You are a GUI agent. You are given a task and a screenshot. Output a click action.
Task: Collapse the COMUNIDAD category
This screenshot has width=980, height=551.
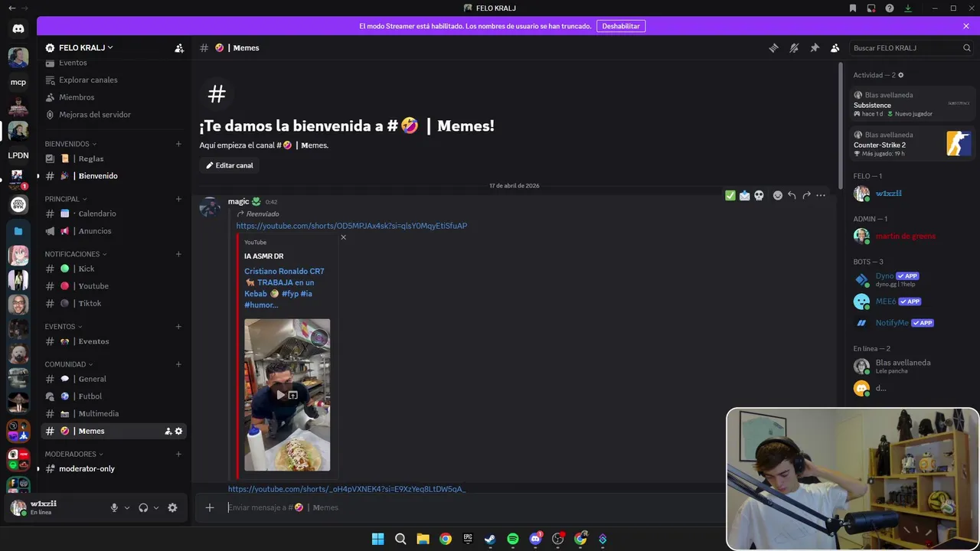tap(68, 364)
